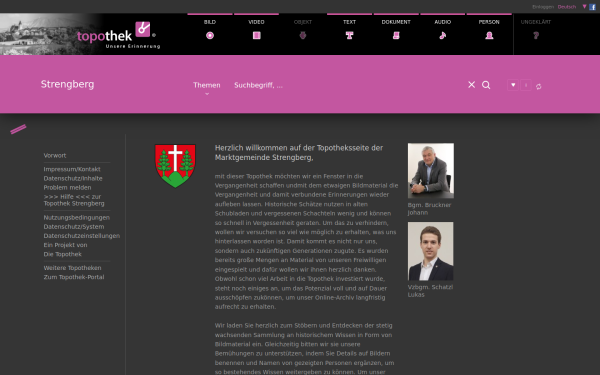This screenshot has height=375, width=600.
Task: Click the small box next to the arrow dropdown
Action: [x=526, y=85]
